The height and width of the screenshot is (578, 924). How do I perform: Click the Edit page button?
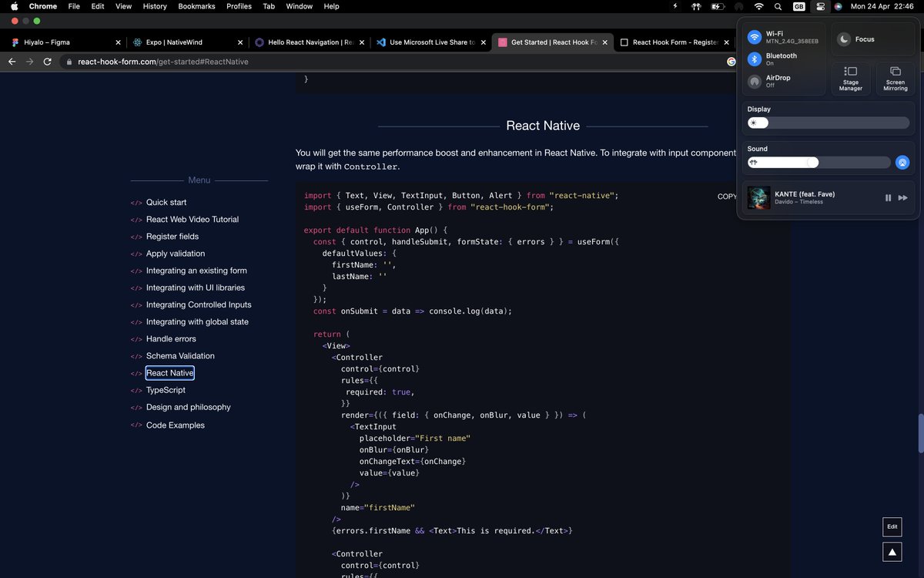point(892,526)
